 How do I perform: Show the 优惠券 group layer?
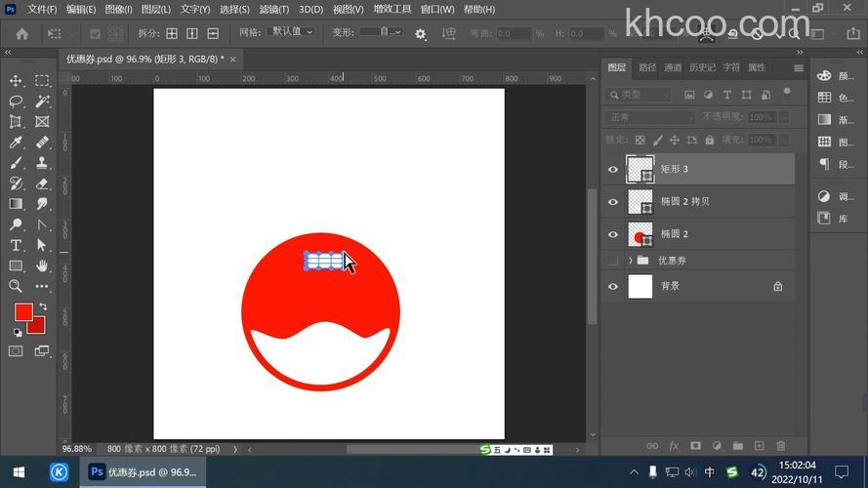[x=613, y=261]
